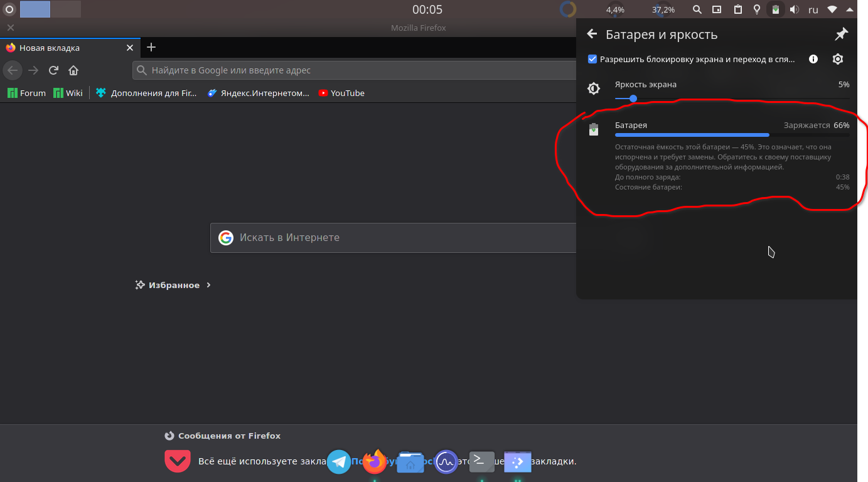Click the colored ring usage monitor widget
This screenshot has width=868, height=482.
pos(568,9)
